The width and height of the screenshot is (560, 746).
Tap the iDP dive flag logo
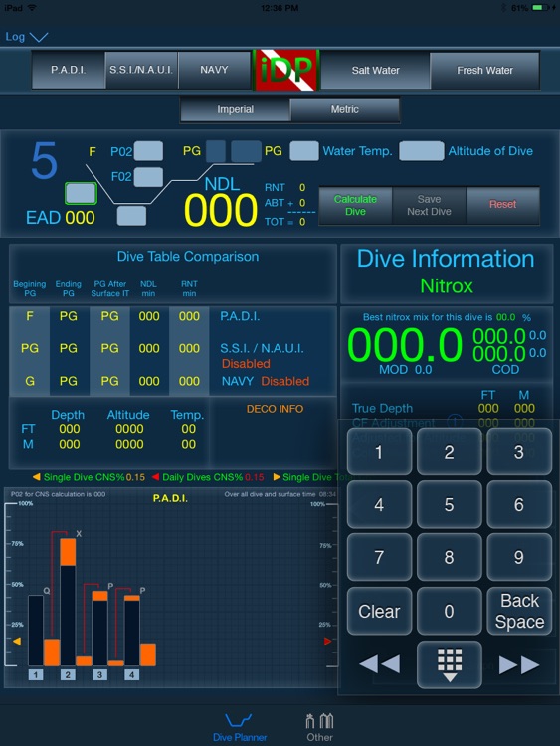click(x=285, y=70)
